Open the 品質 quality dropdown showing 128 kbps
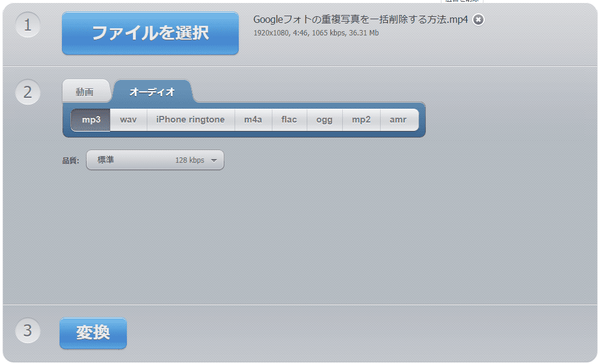Image resolution: width=602 pixels, height=364 pixels. (x=155, y=160)
